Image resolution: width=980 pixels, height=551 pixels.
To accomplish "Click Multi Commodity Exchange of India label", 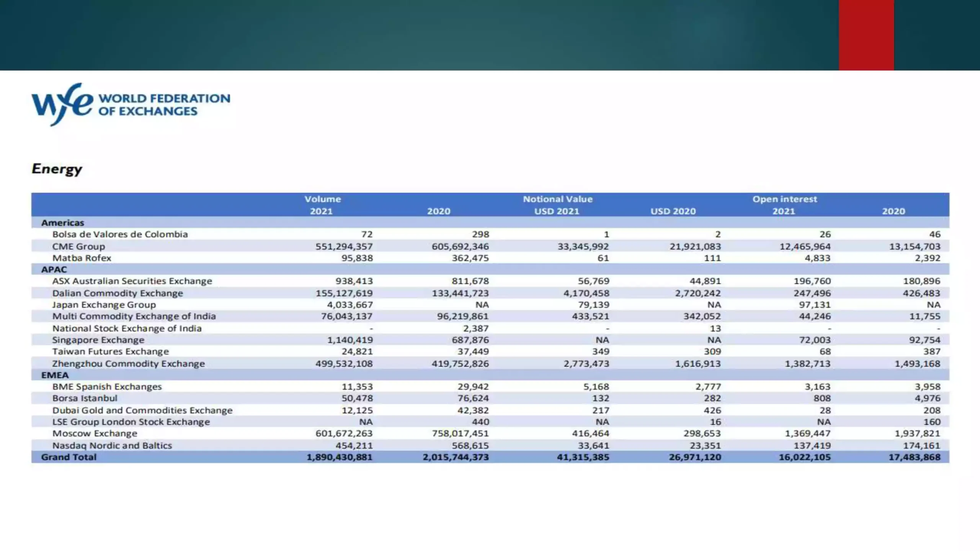I will pyautogui.click(x=134, y=316).
